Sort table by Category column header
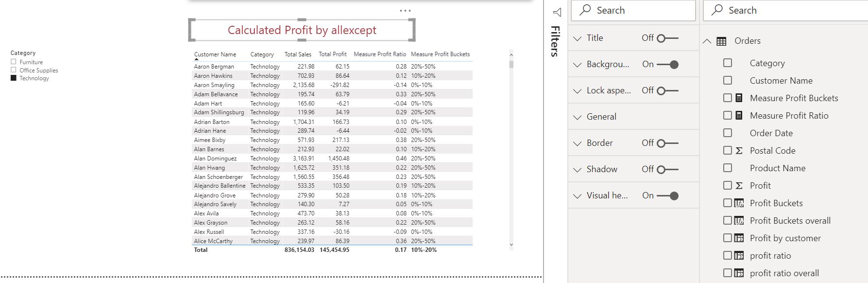Screen dimensions: 868x283 [262, 54]
